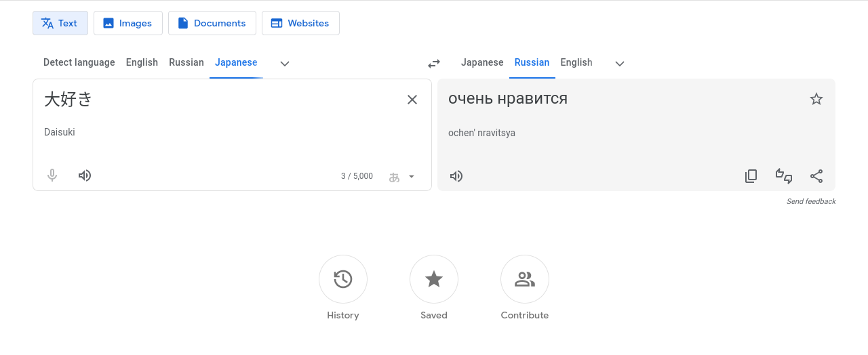
Task: Select Detect language as source
Action: (79, 62)
